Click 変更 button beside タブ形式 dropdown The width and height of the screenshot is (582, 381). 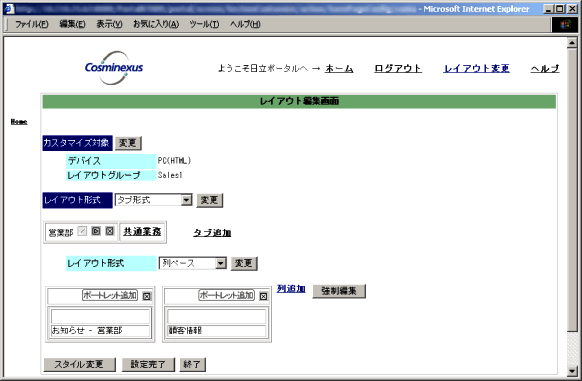click(x=210, y=201)
